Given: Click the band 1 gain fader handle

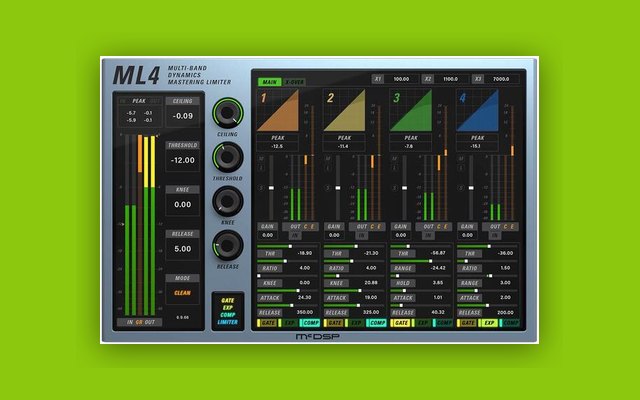Looking at the screenshot, I should [x=271, y=188].
